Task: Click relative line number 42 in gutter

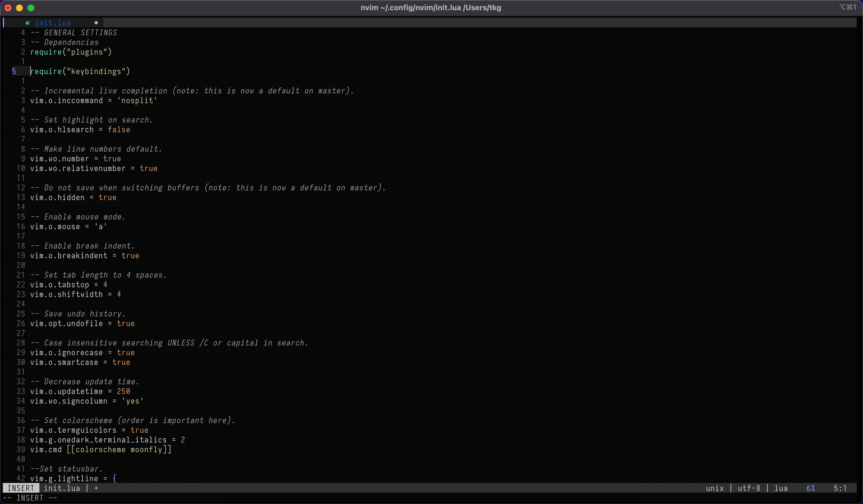Action: 21,479
